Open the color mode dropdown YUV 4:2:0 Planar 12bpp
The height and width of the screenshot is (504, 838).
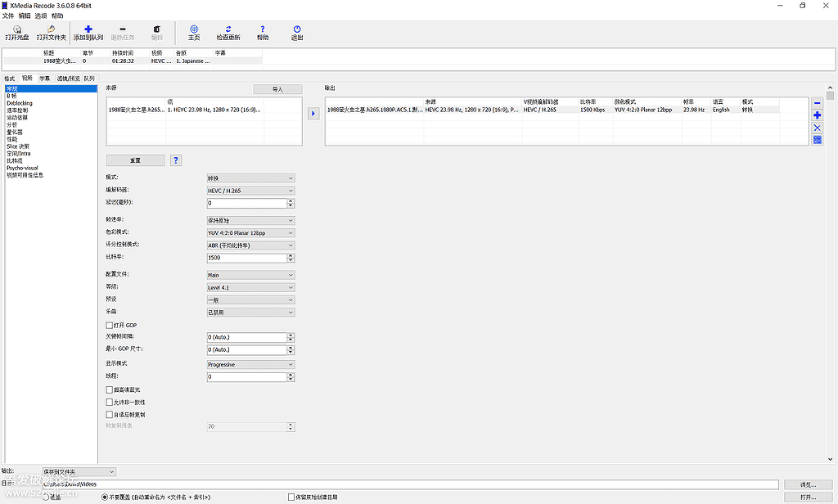point(250,232)
